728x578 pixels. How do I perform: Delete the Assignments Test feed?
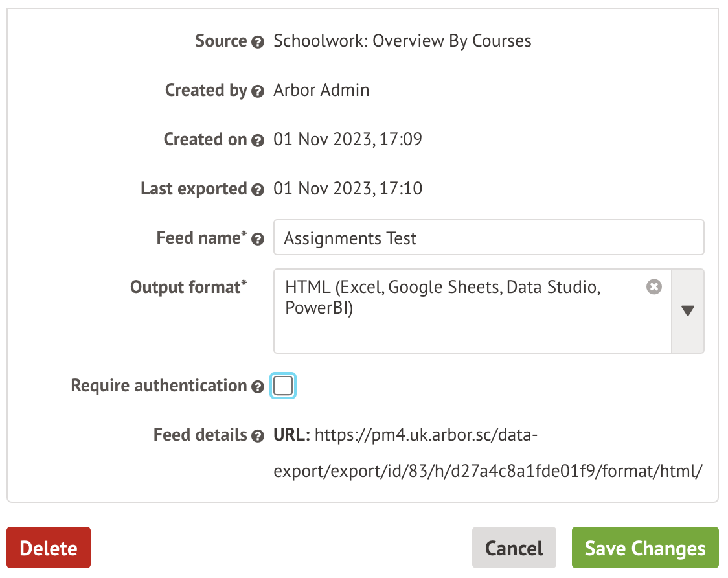tap(48, 548)
